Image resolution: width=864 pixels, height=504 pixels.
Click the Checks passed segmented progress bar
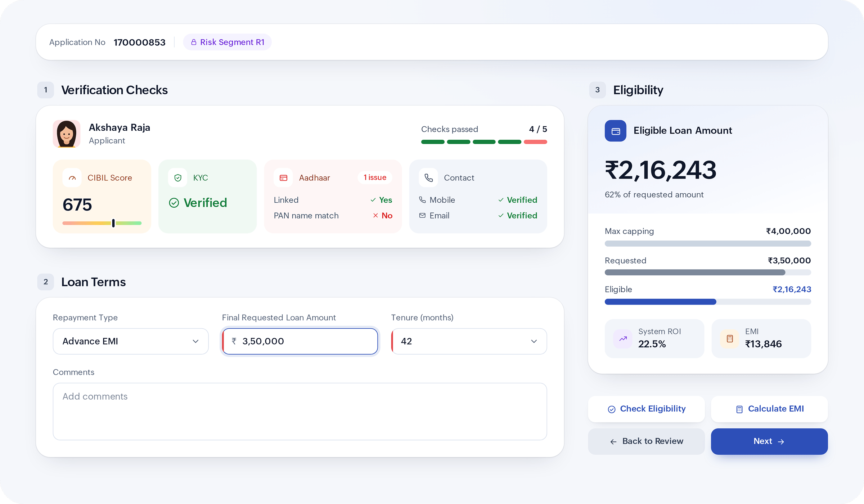coord(484,142)
